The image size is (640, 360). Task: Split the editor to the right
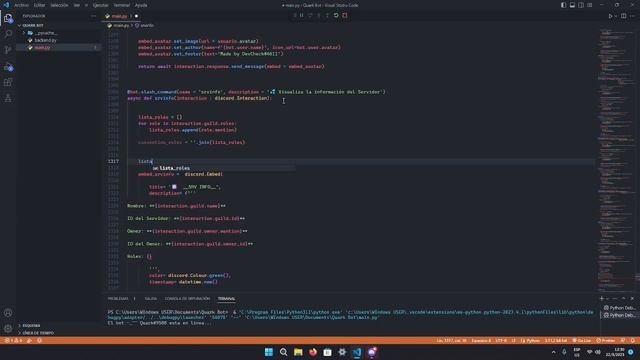(624, 16)
